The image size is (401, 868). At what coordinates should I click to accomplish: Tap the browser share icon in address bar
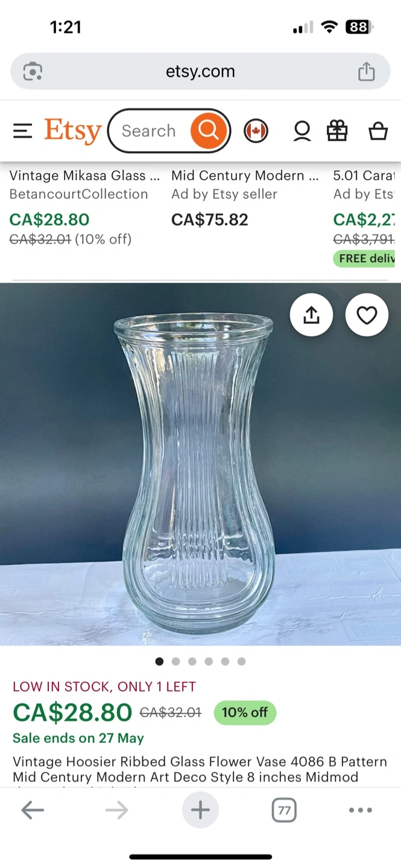point(367,72)
